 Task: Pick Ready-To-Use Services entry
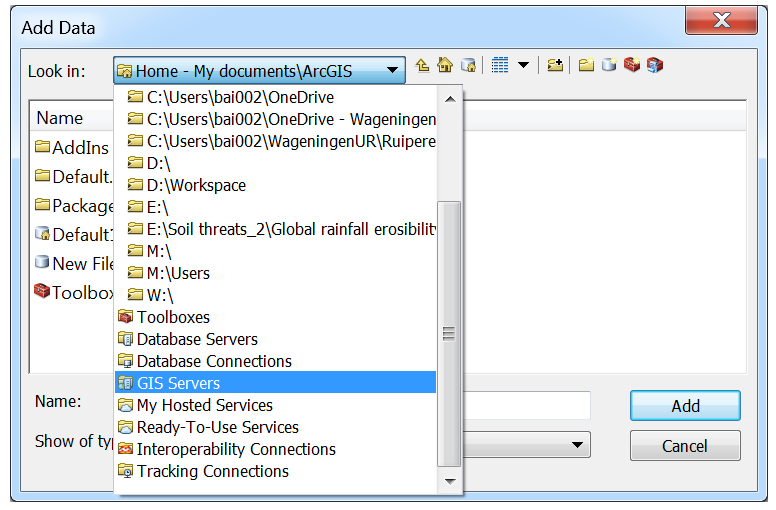point(217,427)
